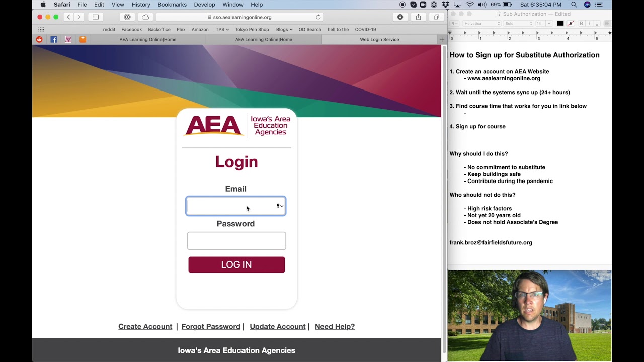This screenshot has width=644, height=362.
Task: Open the pinned Facebook tab
Action: tap(54, 39)
